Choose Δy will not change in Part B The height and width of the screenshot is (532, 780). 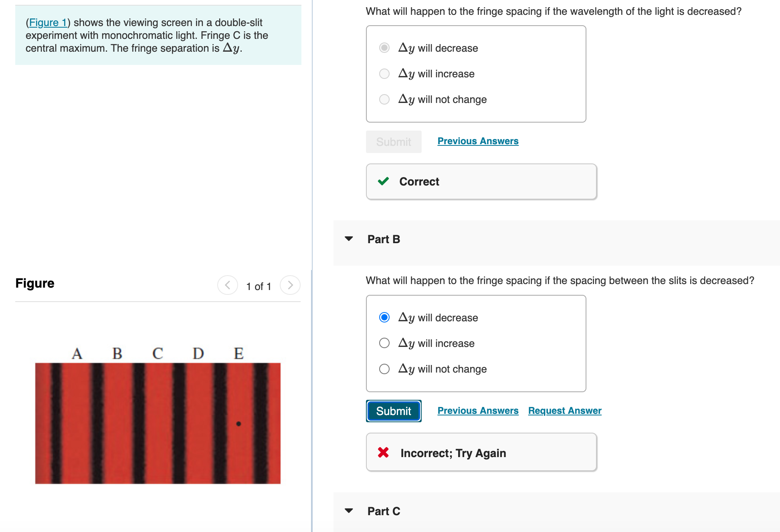384,369
